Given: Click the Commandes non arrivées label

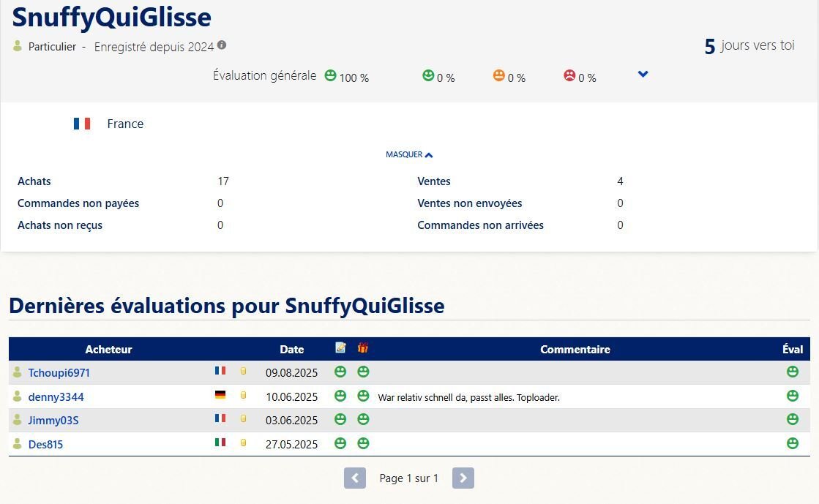Looking at the screenshot, I should [x=481, y=225].
